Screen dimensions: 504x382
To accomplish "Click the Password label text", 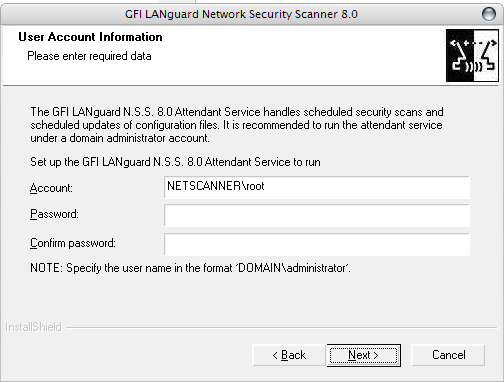I will [x=54, y=214].
